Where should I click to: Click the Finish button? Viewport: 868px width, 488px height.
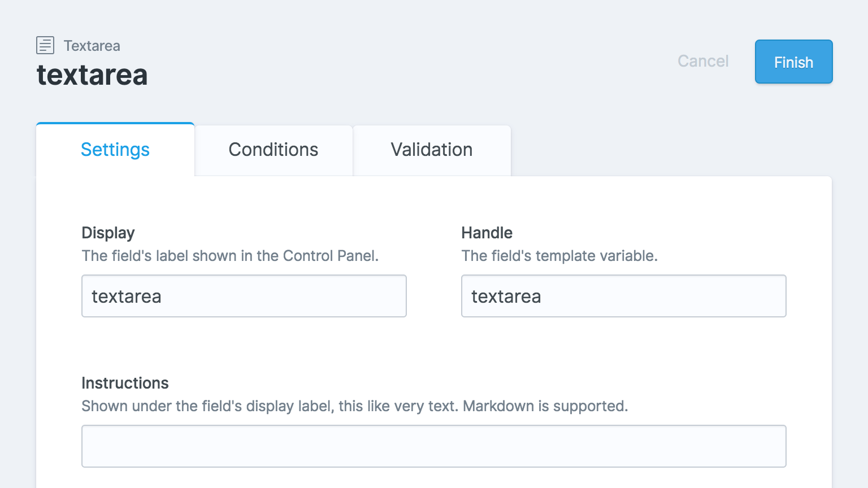pos(793,62)
